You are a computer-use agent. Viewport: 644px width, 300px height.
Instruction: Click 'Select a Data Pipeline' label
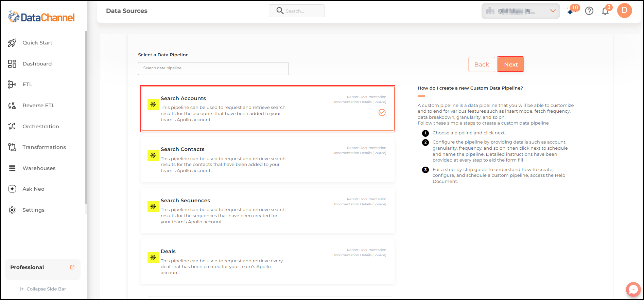pyautogui.click(x=163, y=55)
